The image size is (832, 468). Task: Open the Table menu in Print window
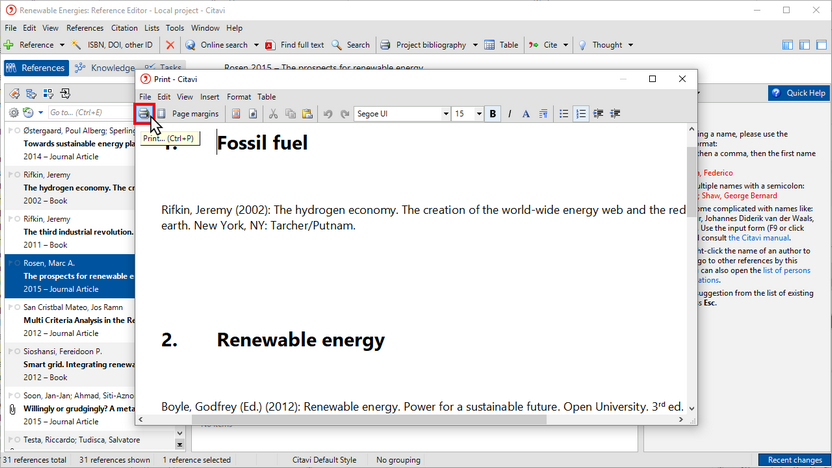click(x=266, y=97)
